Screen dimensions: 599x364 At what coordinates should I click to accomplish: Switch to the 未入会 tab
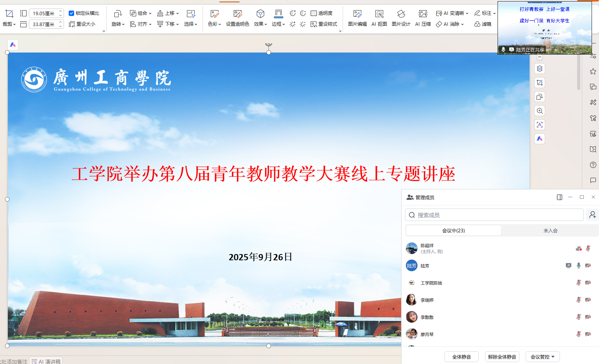[550, 231]
